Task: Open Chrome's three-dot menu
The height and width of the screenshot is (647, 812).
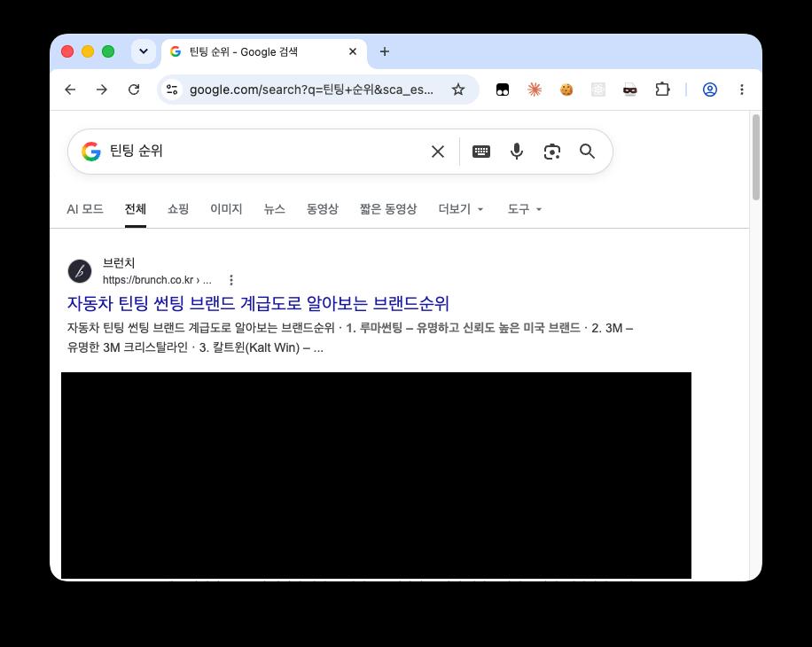Action: pyautogui.click(x=742, y=90)
